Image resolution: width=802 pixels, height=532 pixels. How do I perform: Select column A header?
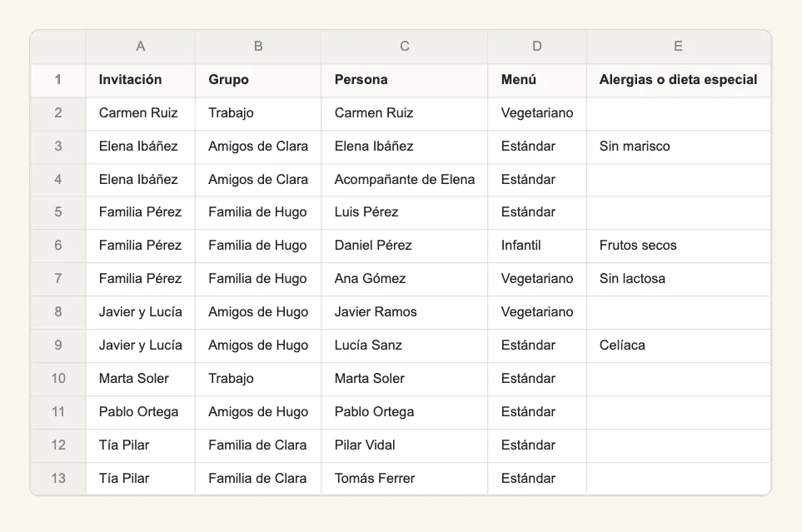tap(140, 47)
